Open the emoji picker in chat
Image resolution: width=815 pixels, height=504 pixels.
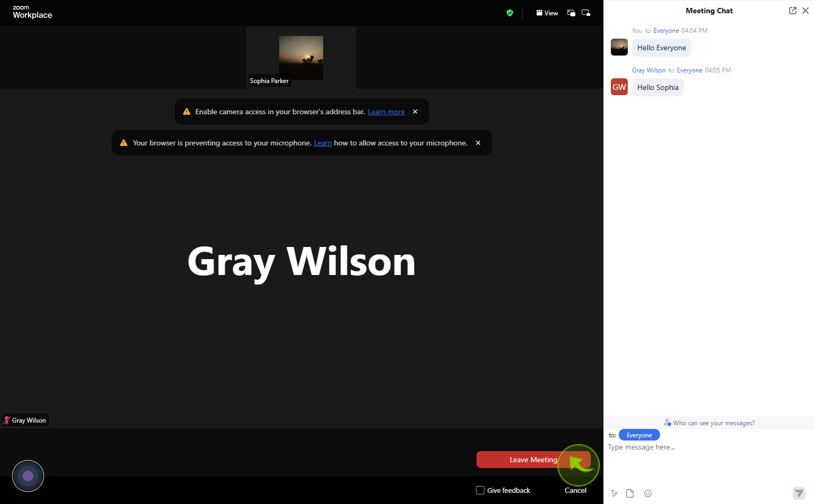(x=648, y=493)
